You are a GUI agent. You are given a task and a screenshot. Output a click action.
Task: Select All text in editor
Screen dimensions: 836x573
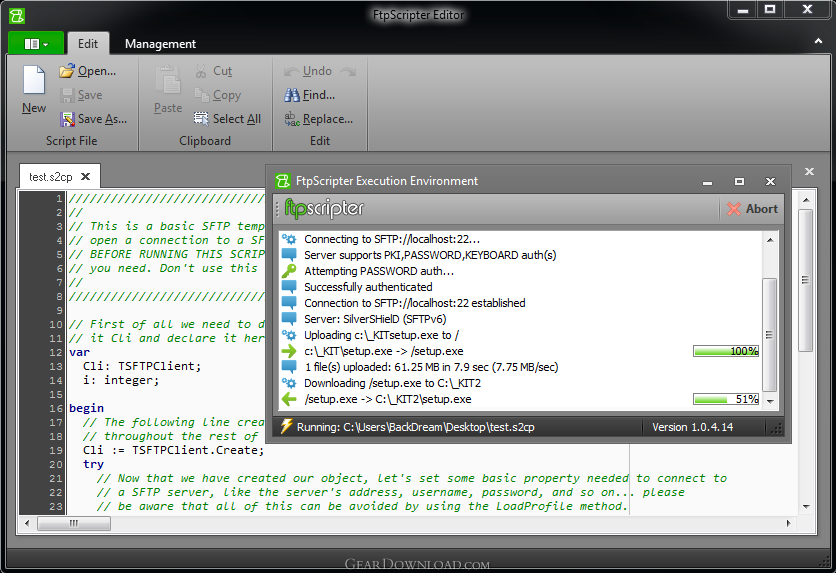228,119
